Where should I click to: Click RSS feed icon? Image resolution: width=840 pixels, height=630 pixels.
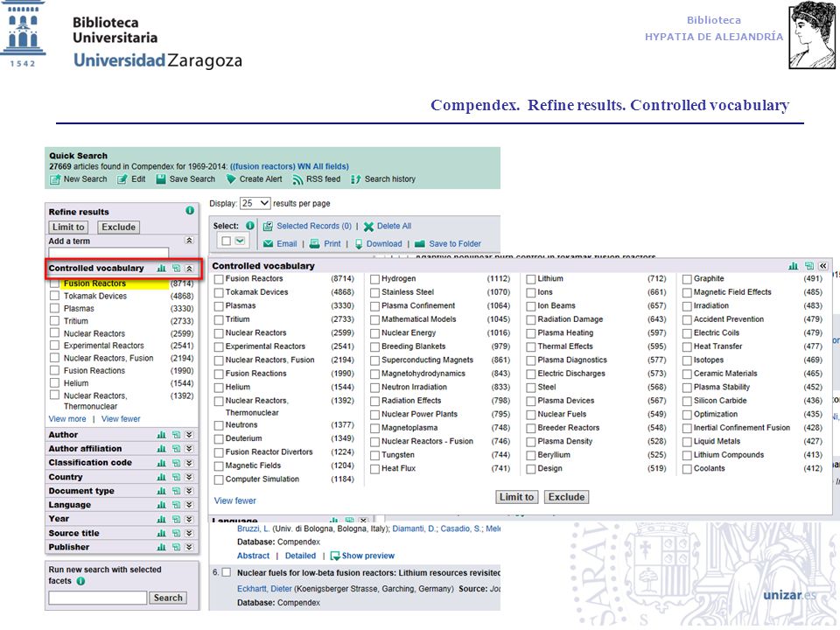click(x=297, y=179)
